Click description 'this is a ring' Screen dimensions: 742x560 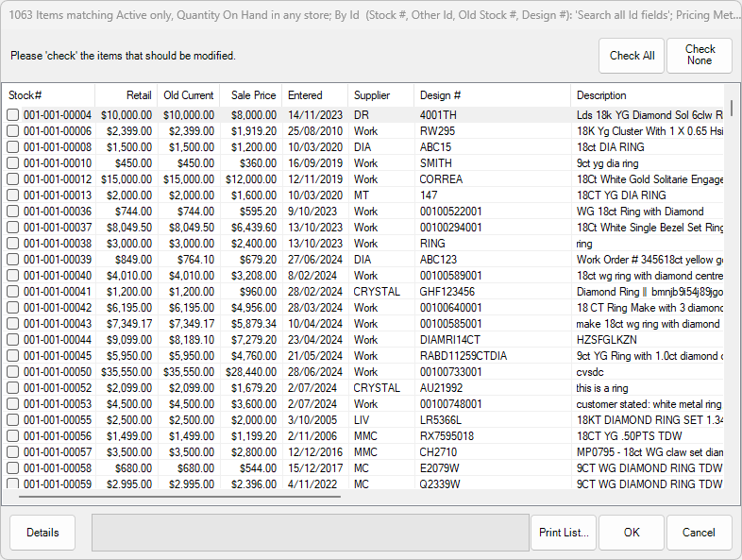tap(602, 388)
